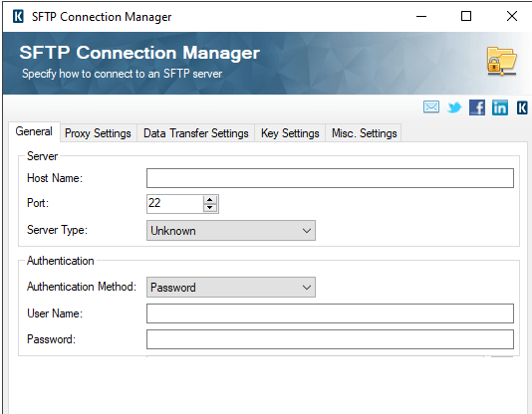Viewport: 532px width, 414px height.
Task: Open the Misc. Settings tab
Action: pyautogui.click(x=364, y=133)
